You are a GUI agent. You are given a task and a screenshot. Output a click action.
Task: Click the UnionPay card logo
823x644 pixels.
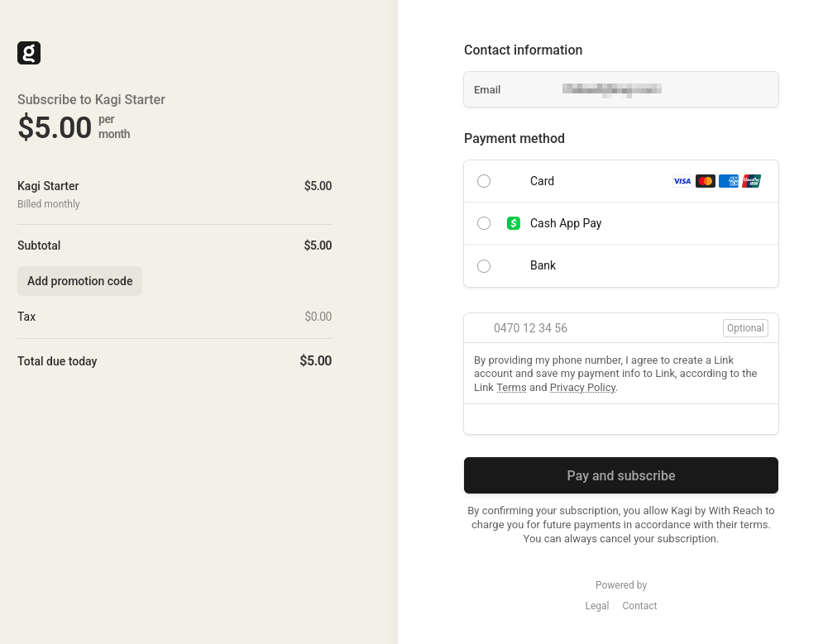tap(751, 181)
